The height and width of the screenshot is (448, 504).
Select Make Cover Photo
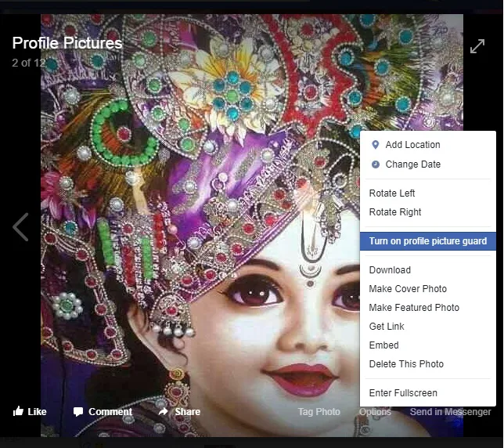(x=428, y=289)
